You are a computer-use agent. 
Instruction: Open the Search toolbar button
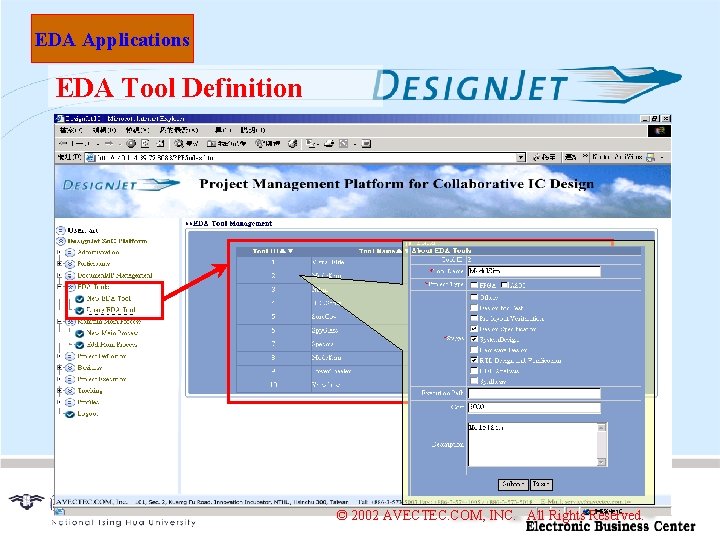click(186, 144)
